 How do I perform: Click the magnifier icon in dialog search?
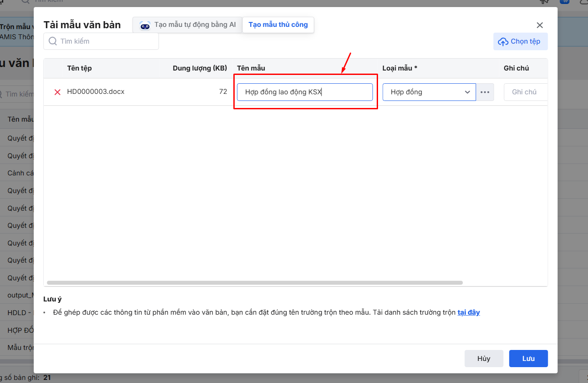click(x=53, y=41)
